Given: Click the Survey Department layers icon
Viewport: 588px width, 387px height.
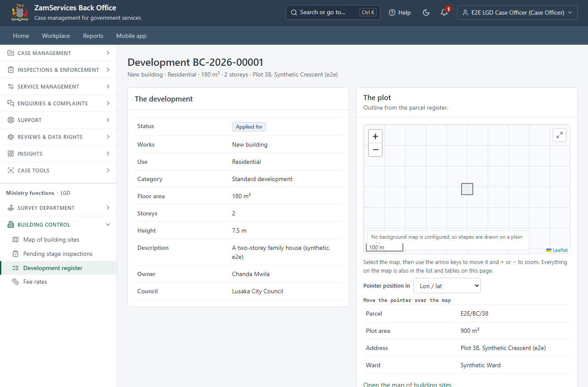Looking at the screenshot, I should (11, 208).
